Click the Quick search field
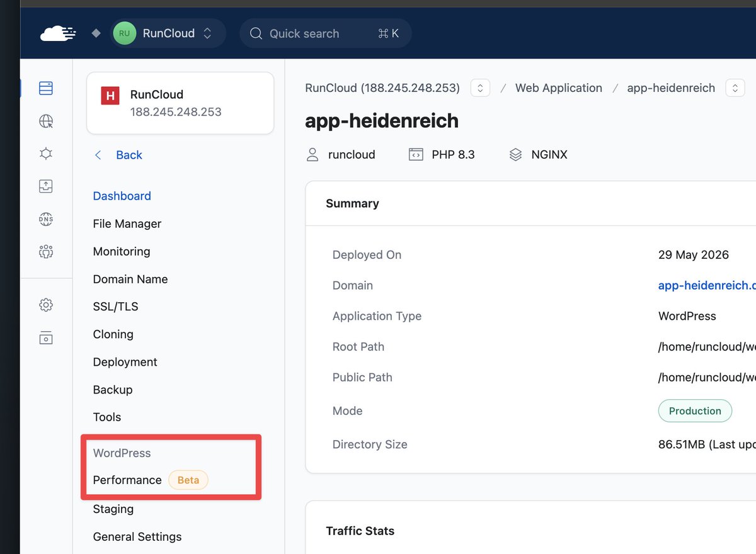 tap(326, 33)
